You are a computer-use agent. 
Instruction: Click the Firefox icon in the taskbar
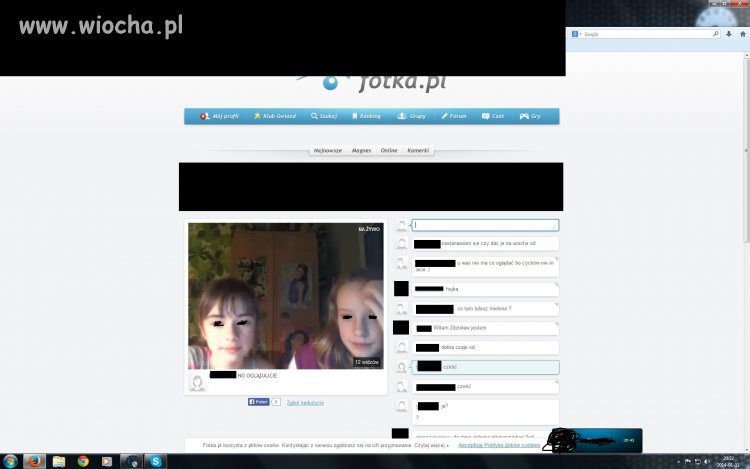(34, 461)
